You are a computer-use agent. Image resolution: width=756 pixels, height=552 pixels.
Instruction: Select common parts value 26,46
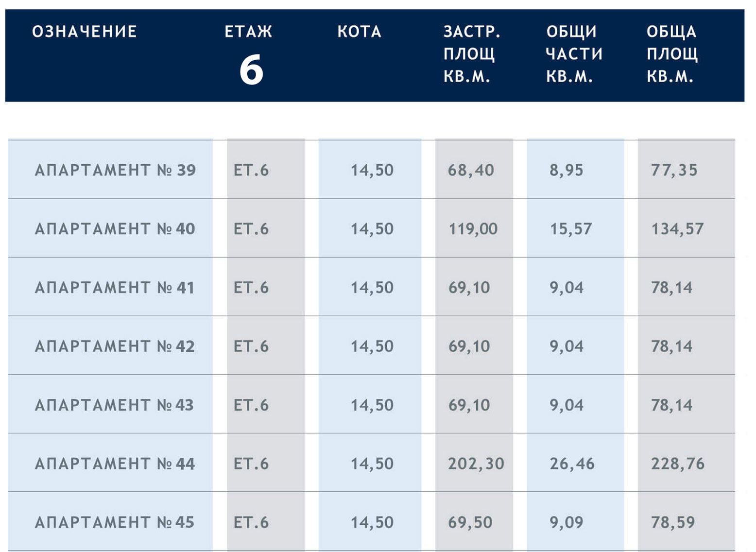[572, 464]
